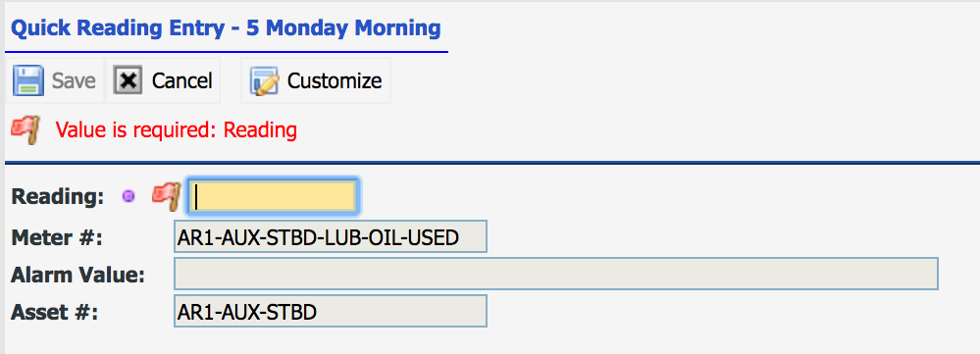The width and height of the screenshot is (980, 354).
Task: Click the Meter # field AR1-AUX-STBD-LUB-OIL-USED
Action: tap(330, 236)
